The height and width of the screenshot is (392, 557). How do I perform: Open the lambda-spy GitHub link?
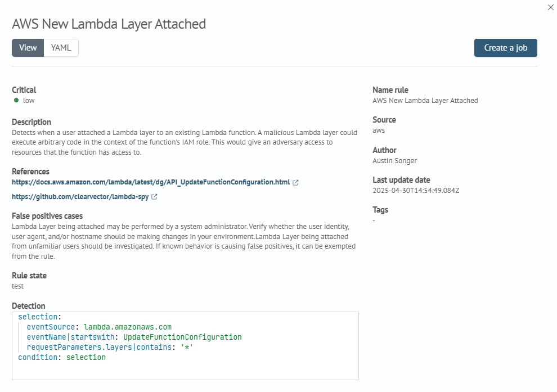pos(80,197)
